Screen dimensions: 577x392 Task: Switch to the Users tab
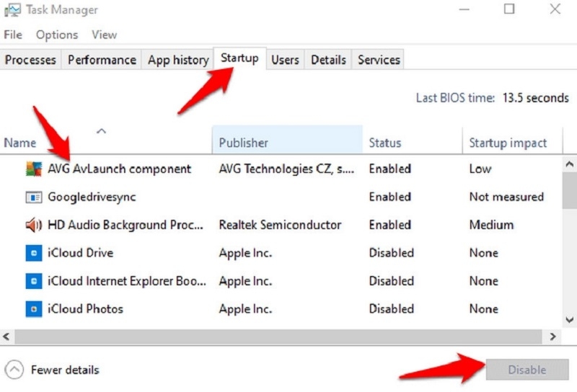click(x=285, y=60)
